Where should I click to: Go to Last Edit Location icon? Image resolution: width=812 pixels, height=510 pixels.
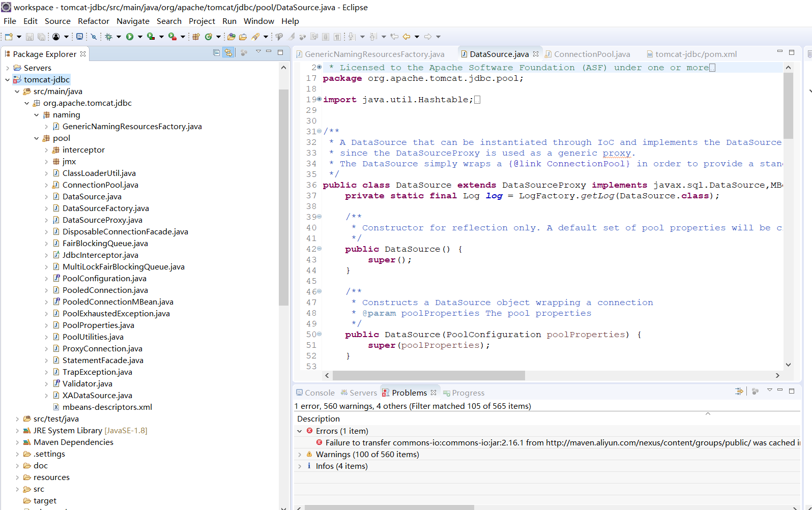(394, 37)
